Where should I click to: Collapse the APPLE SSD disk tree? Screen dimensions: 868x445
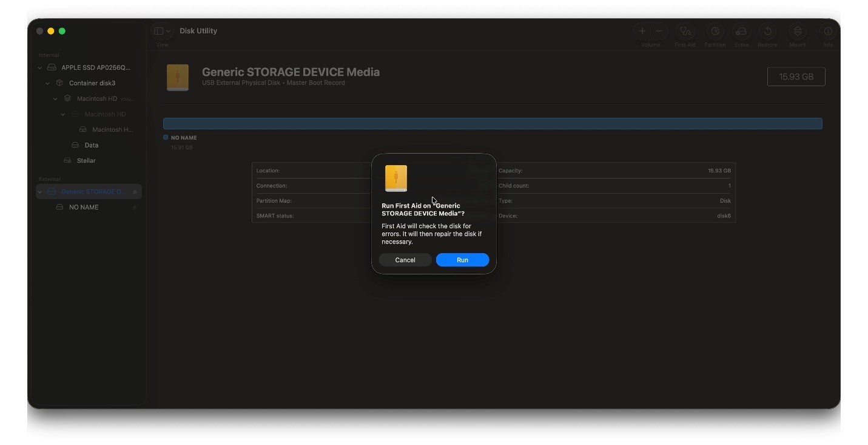tap(40, 68)
